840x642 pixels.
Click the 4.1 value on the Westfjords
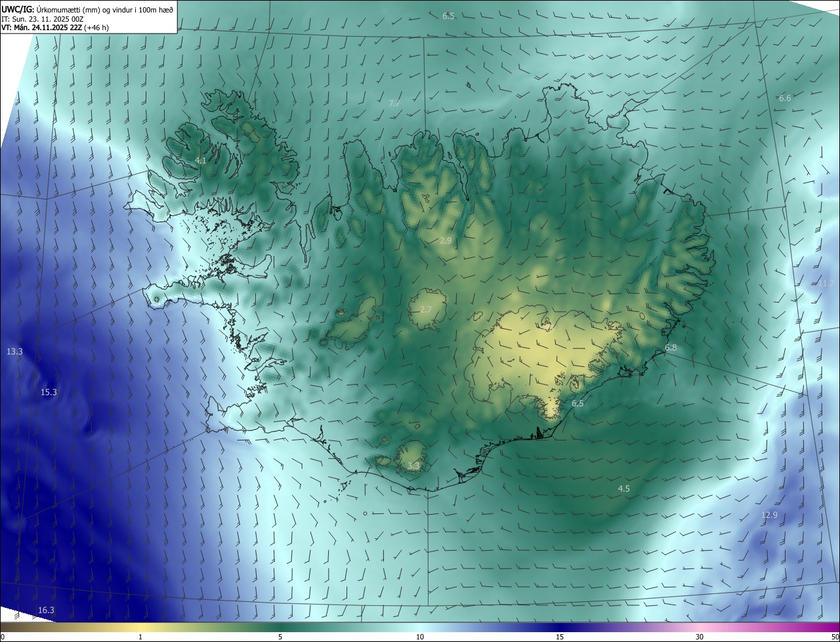[x=201, y=160]
